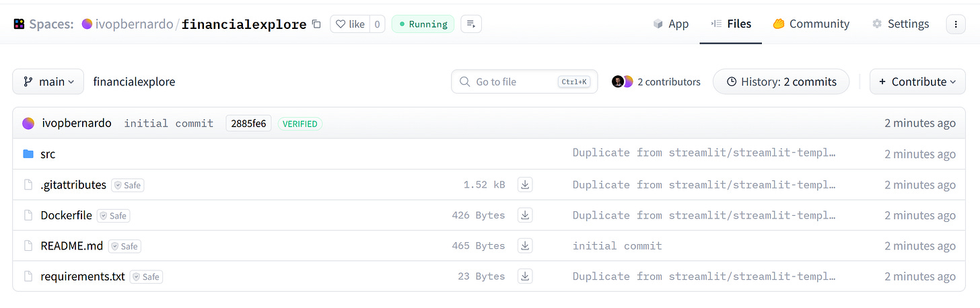Open the src row's Duplicate from commit message
Image resolution: width=980 pixels, height=308 pixels.
tap(704, 153)
